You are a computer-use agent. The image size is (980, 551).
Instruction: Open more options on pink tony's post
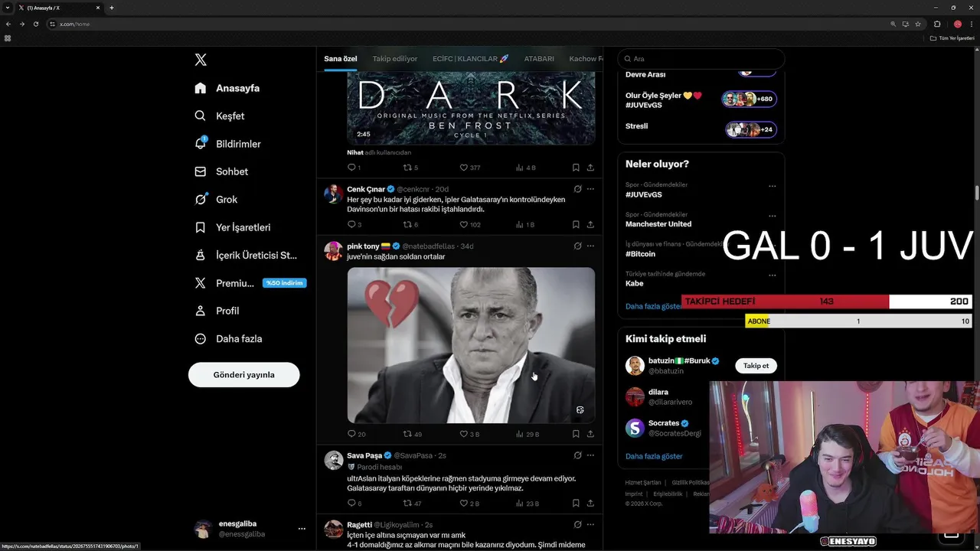tap(590, 246)
